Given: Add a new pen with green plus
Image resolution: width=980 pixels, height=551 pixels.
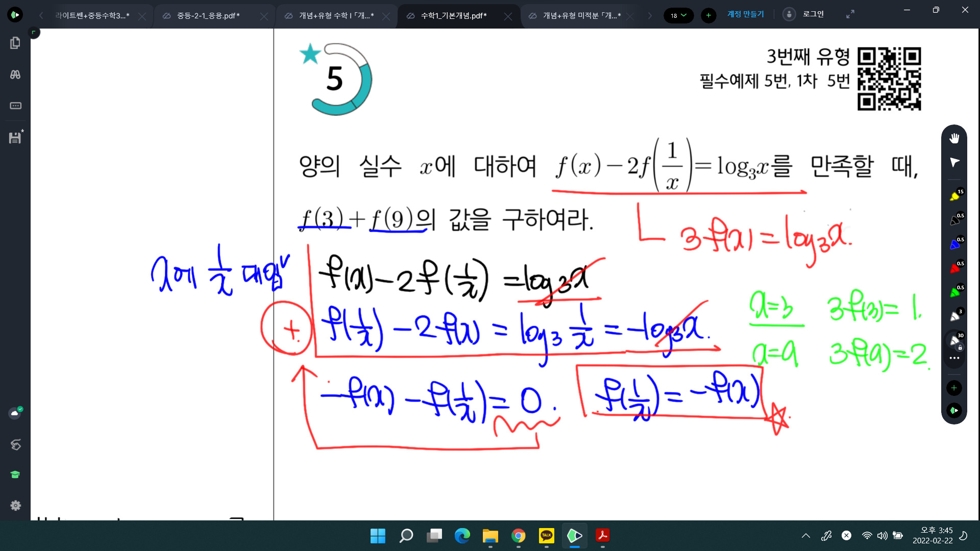Looking at the screenshot, I should coord(954,388).
